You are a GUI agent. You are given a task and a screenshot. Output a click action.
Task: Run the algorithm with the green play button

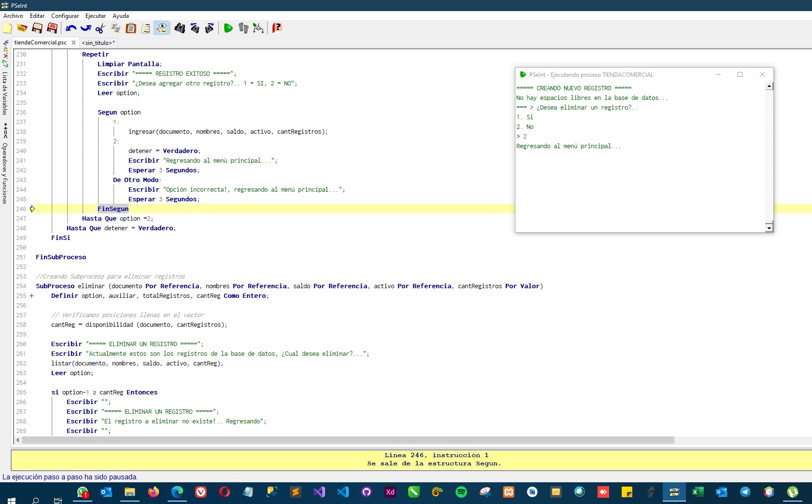pyautogui.click(x=228, y=28)
